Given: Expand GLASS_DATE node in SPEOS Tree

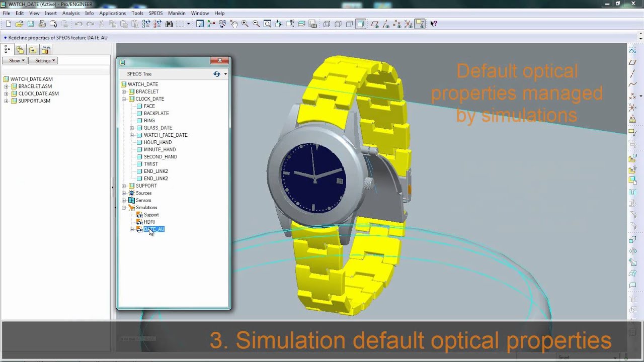Looking at the screenshot, I should click(x=132, y=128).
